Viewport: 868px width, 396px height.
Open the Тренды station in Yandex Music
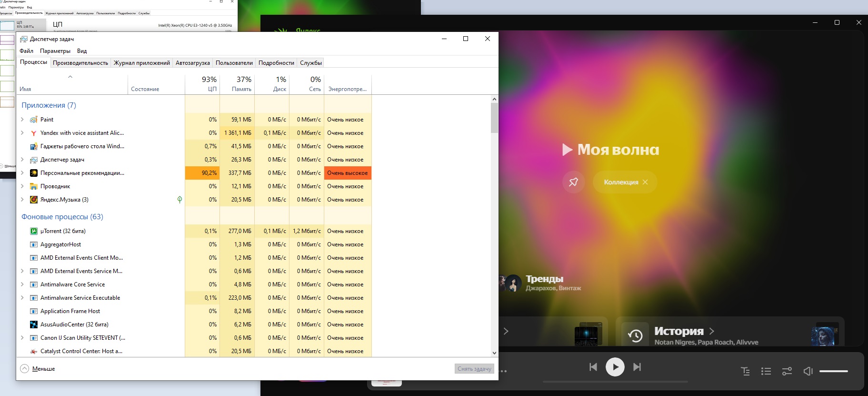pos(544,279)
